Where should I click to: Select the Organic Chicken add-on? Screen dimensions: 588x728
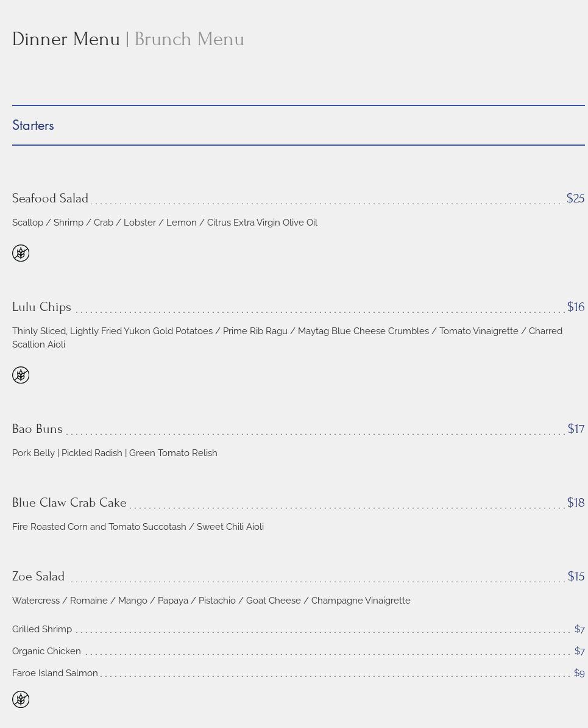(46, 651)
